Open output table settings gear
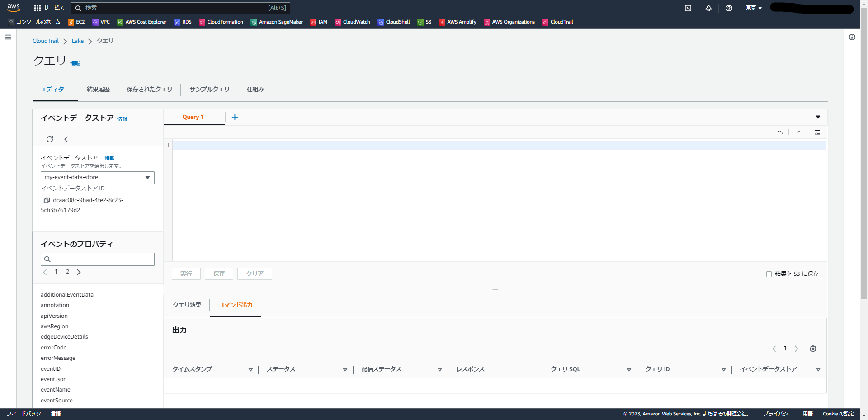Image resolution: width=868 pixels, height=420 pixels. 813,349
